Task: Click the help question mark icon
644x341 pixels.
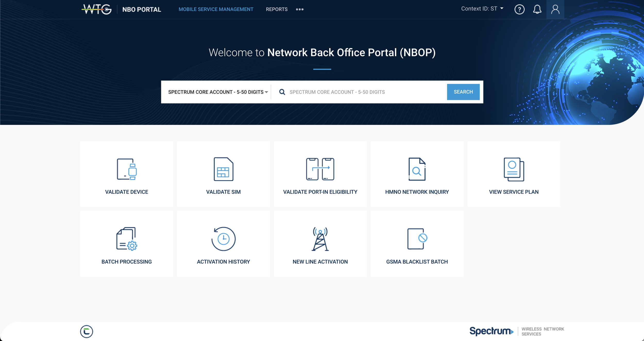Action: (519, 10)
